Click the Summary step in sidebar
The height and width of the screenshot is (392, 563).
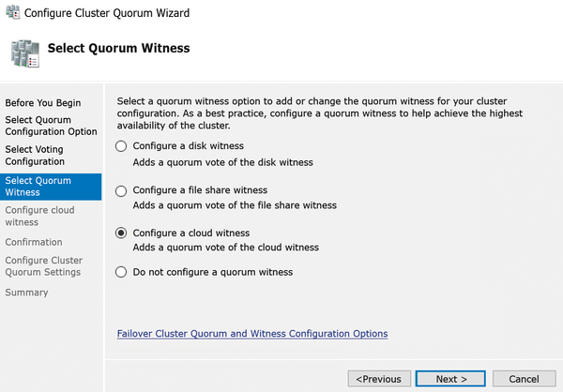click(x=26, y=293)
